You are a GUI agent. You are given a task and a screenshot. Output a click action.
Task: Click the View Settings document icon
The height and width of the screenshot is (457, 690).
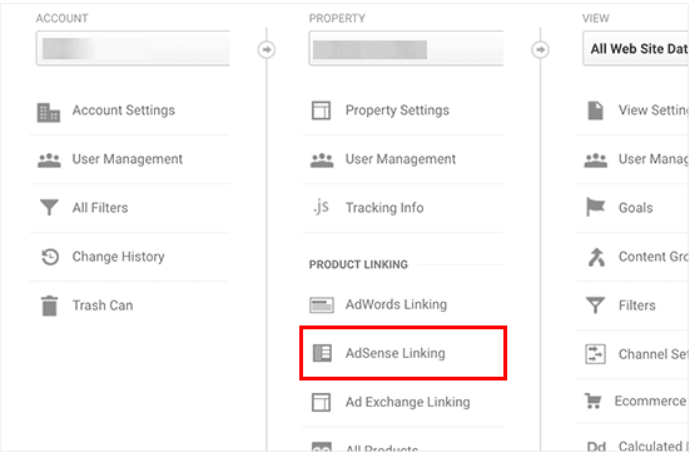(x=595, y=110)
